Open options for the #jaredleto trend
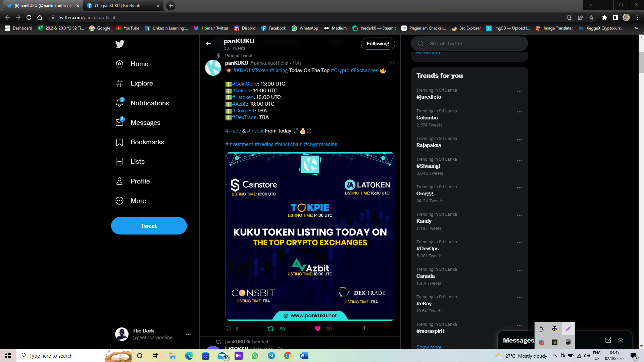The image size is (644, 362). click(519, 91)
